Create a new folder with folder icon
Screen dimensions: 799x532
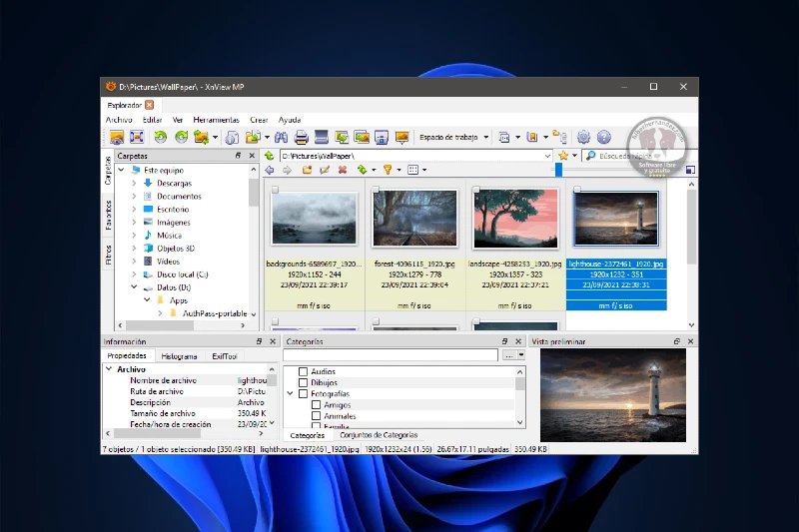(x=307, y=170)
